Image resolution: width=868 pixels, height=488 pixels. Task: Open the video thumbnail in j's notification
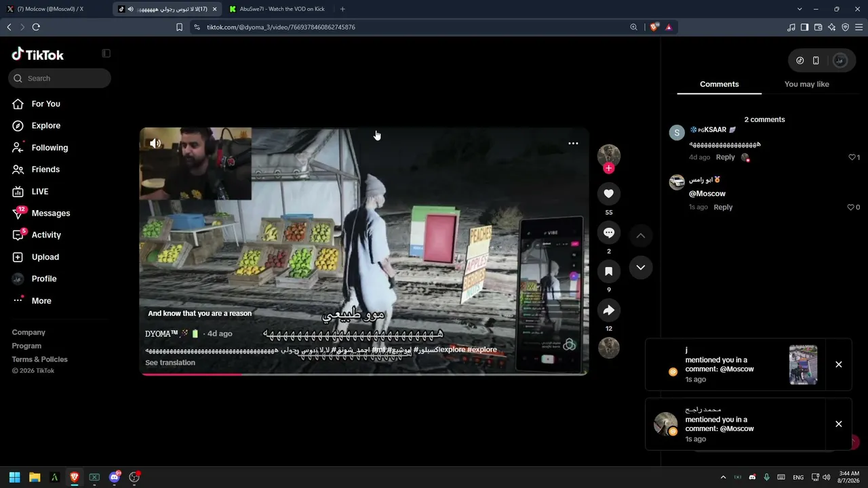point(803,365)
